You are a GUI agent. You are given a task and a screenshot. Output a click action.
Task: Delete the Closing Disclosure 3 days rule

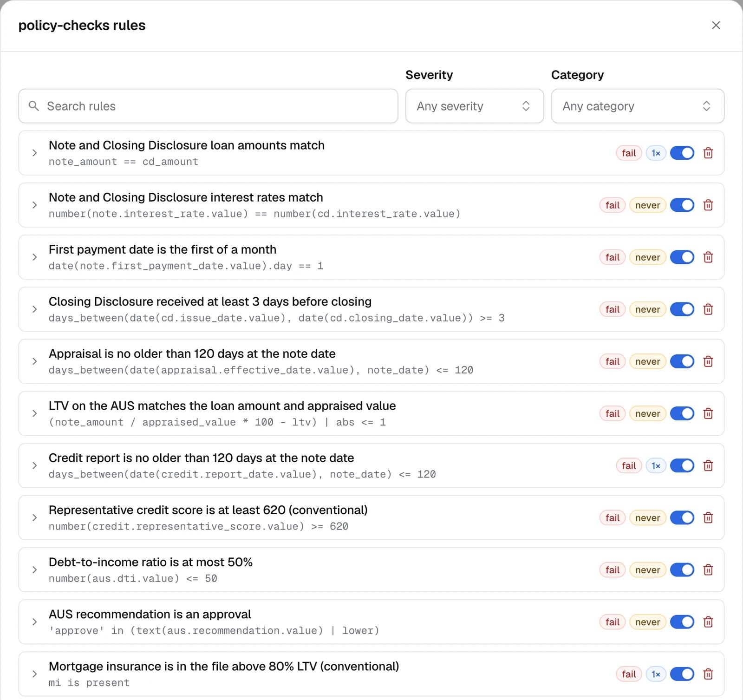708,309
